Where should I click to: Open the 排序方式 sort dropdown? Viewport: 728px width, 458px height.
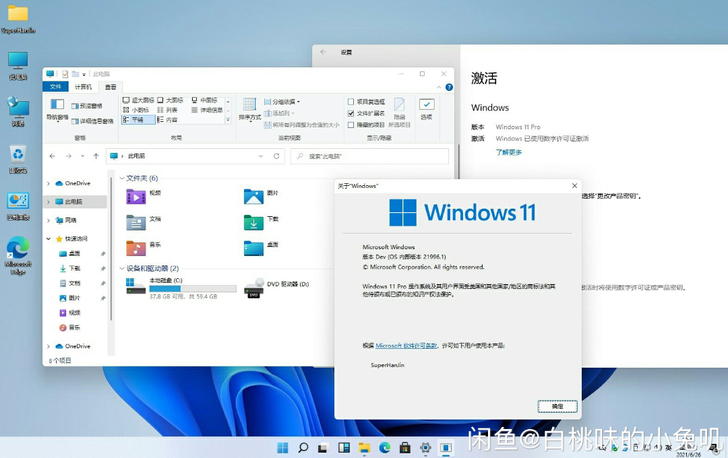click(x=250, y=110)
